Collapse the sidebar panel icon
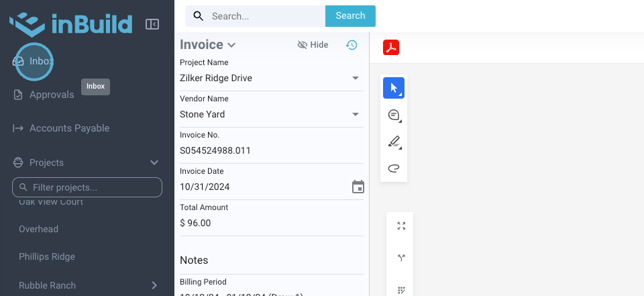The height and width of the screenshot is (296, 644). click(x=152, y=24)
